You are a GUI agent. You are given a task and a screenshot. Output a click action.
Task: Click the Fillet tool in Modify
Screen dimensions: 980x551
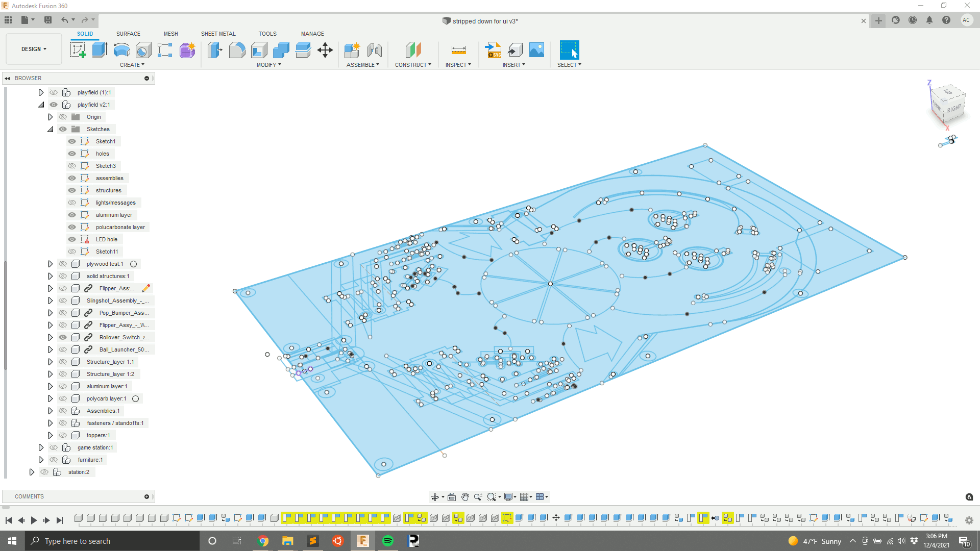coord(237,50)
